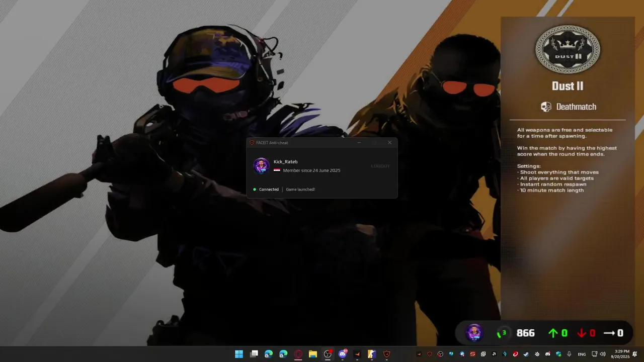
Task: Click the green up arrow counter
Action: (x=558, y=333)
